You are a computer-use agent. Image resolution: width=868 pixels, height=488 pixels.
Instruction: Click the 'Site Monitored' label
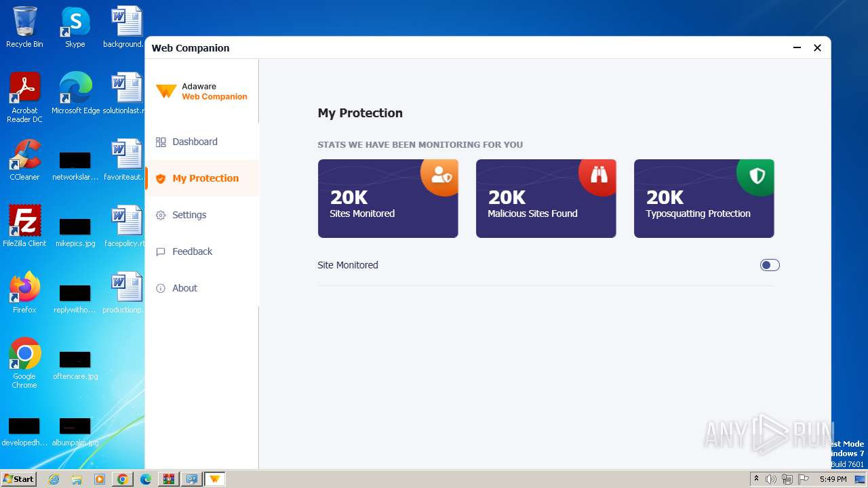coord(348,265)
